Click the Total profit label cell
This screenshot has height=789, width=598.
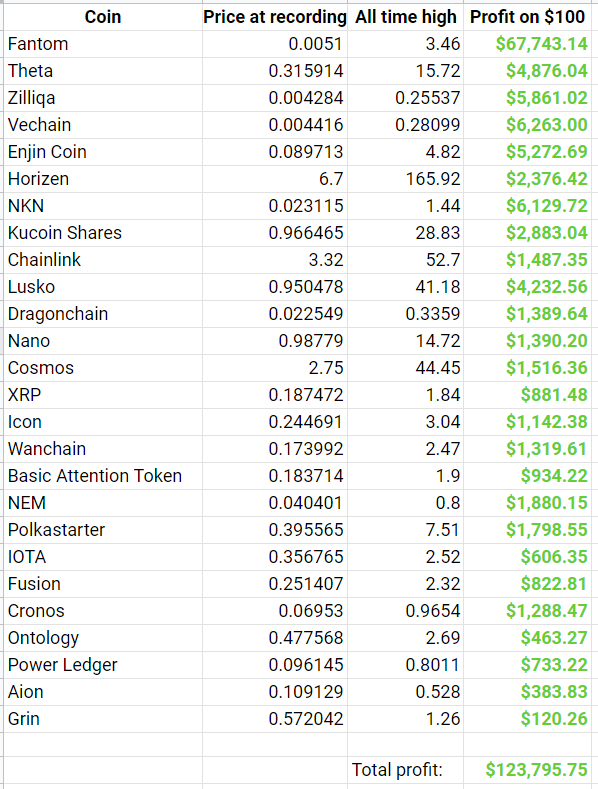(405, 770)
